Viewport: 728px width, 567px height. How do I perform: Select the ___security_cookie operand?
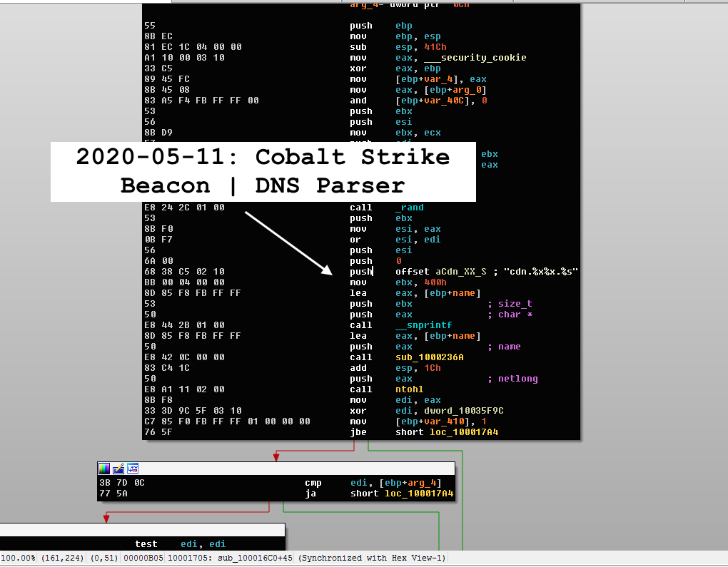click(x=475, y=58)
